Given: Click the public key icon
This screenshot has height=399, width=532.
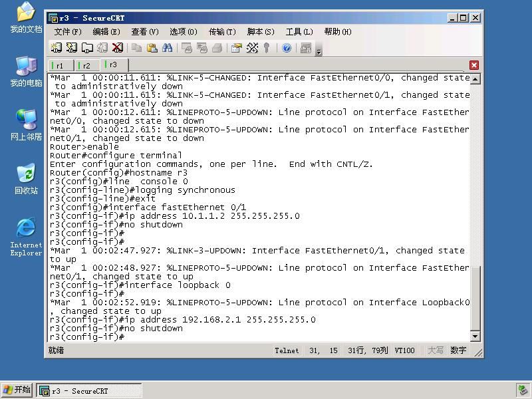Looking at the screenshot, I should click(267, 48).
